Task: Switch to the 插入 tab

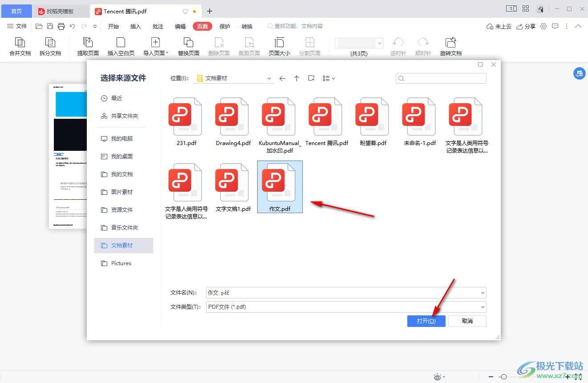Action: point(136,26)
